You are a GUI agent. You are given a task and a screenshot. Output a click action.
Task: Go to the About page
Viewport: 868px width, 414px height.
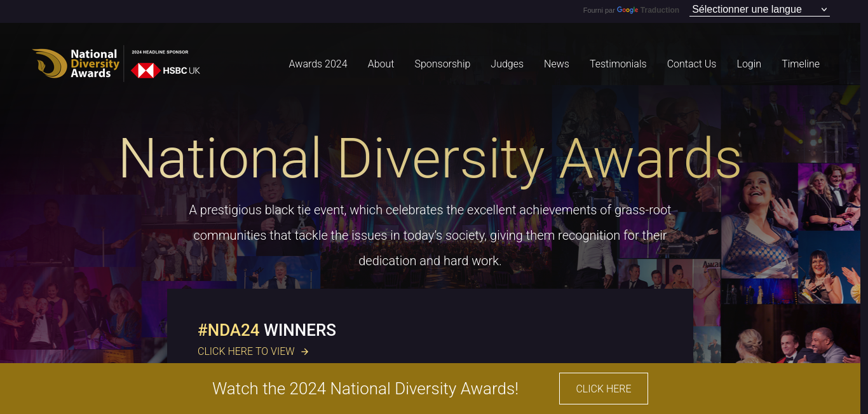click(x=381, y=64)
